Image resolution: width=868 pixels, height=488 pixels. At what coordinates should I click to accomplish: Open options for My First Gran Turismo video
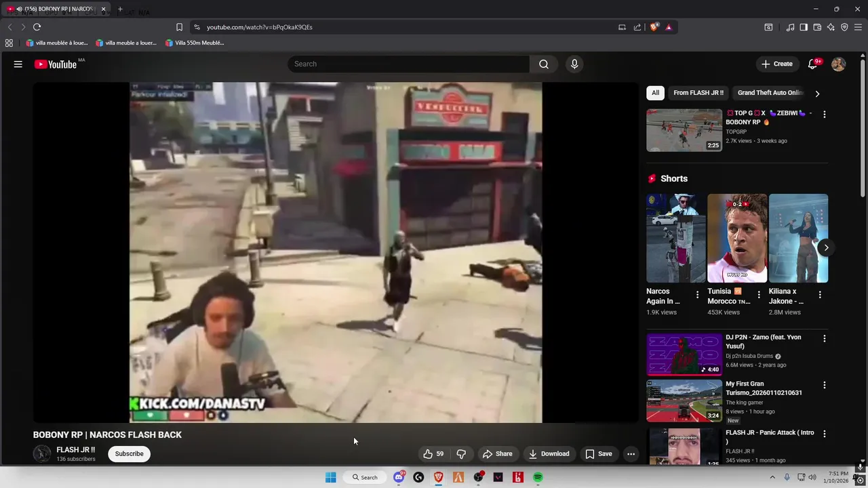point(825,385)
